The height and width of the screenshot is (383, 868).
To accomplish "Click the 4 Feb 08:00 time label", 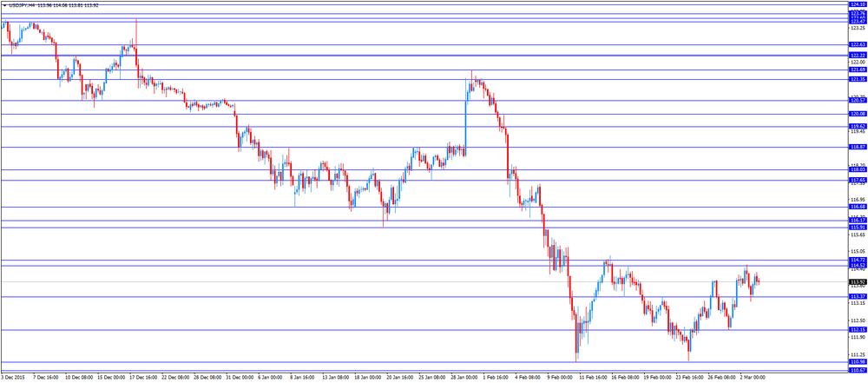I will tap(528, 378).
